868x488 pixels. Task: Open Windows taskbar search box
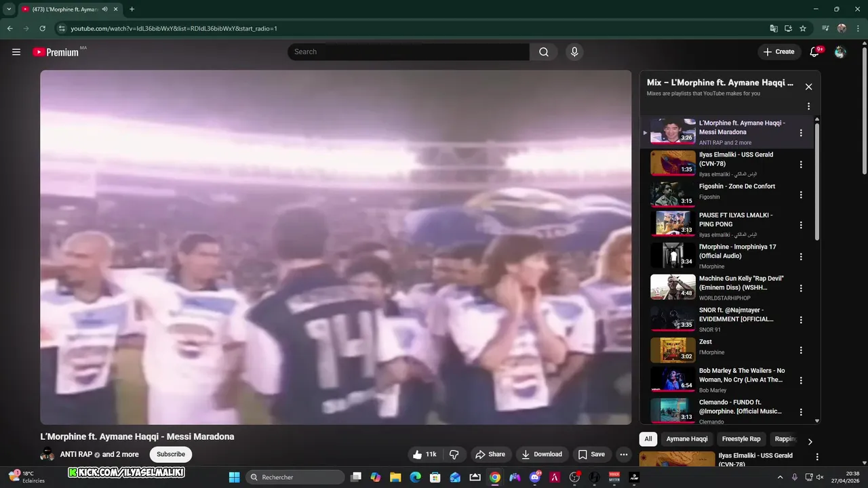pos(295,477)
